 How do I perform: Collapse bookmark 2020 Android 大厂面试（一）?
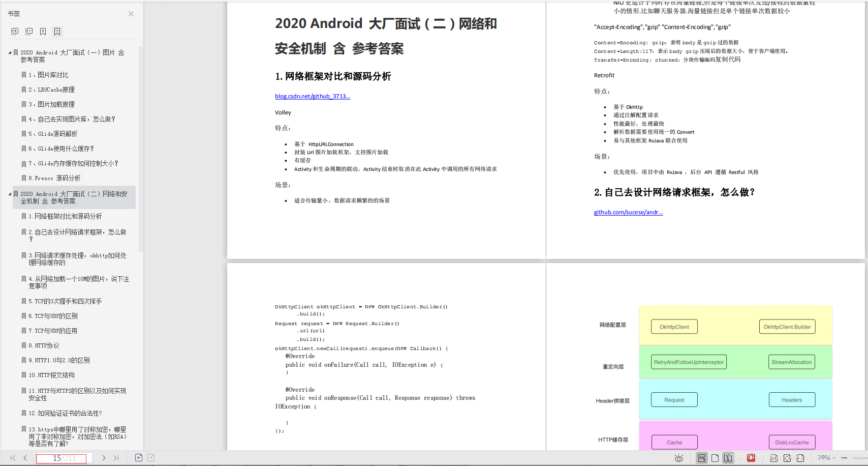9,52
